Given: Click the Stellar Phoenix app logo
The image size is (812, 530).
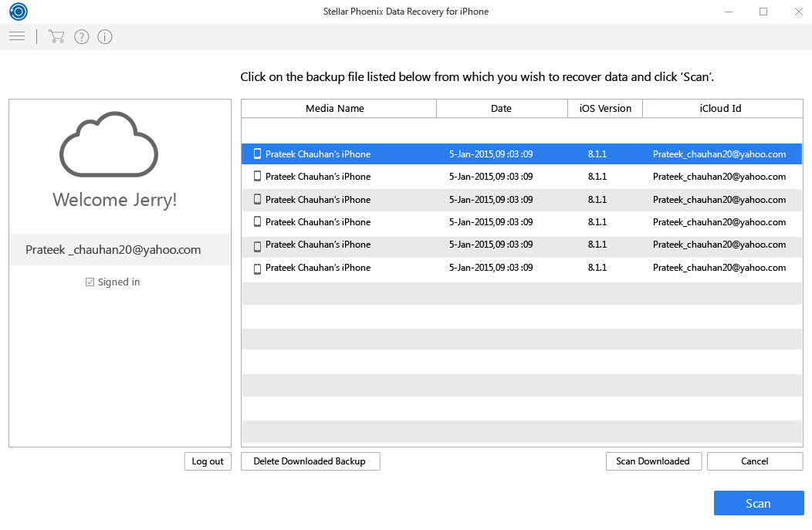Looking at the screenshot, I should [19, 12].
